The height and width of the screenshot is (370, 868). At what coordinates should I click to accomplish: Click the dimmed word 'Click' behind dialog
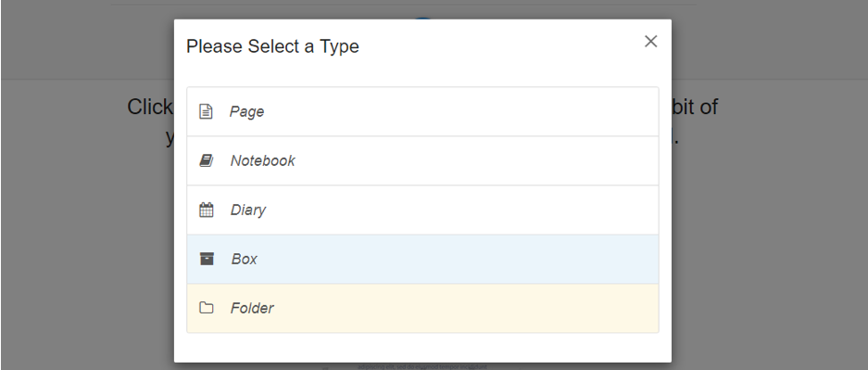[x=150, y=107]
